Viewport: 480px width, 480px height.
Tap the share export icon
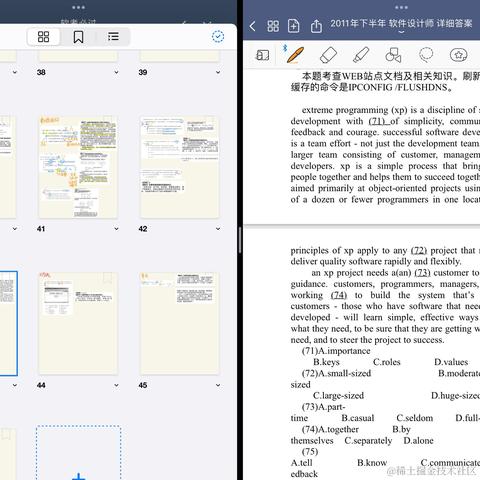coord(316,26)
